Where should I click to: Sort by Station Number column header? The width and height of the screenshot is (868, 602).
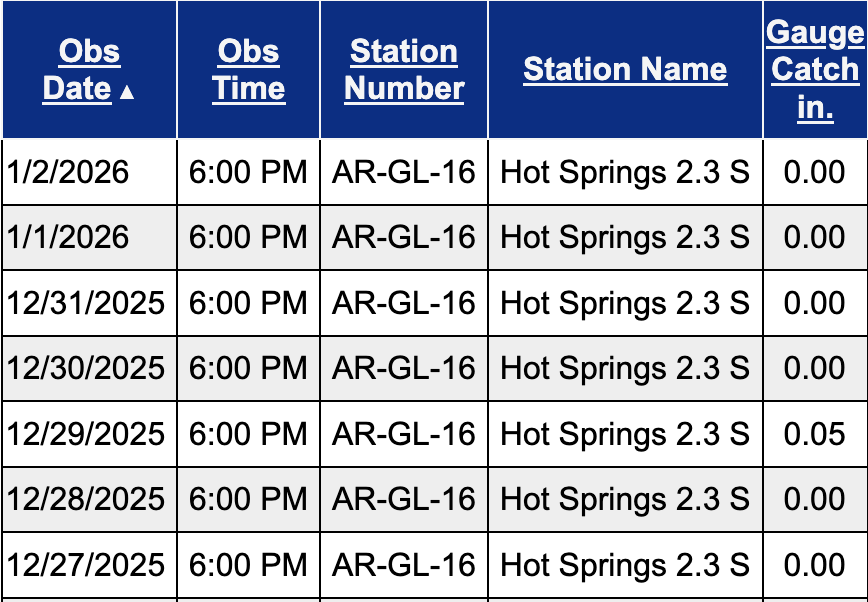pyautogui.click(x=404, y=69)
